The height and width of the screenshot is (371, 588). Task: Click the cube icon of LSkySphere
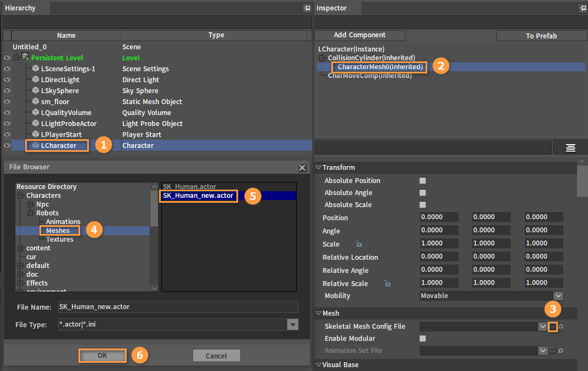[36, 90]
